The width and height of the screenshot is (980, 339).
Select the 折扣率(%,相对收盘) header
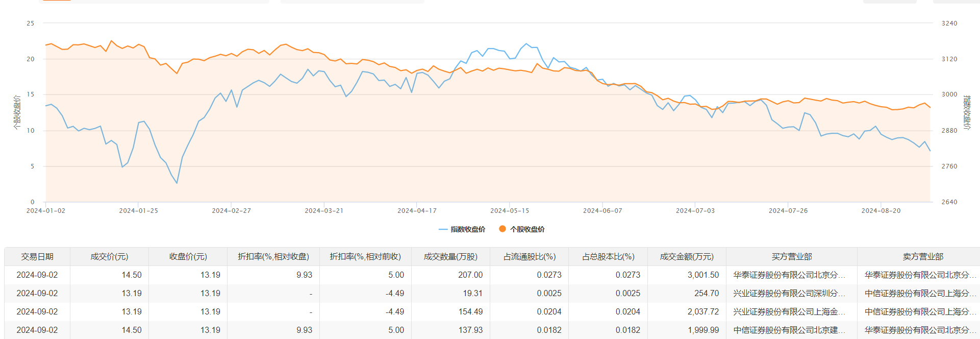[x=273, y=257]
